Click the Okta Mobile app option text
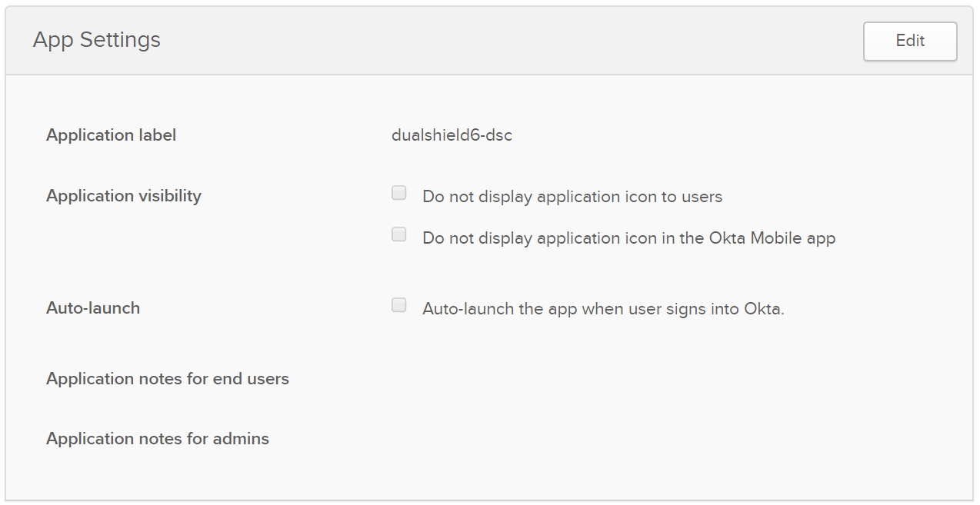980x505 pixels. tap(628, 238)
